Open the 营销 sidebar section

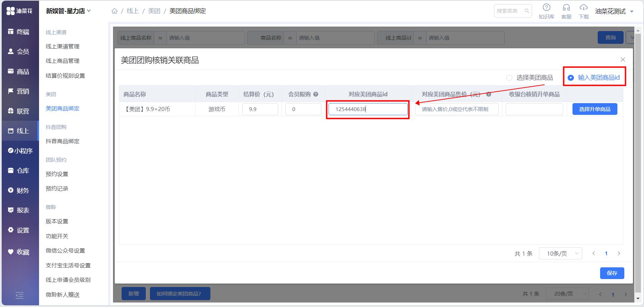pyautogui.click(x=19, y=91)
